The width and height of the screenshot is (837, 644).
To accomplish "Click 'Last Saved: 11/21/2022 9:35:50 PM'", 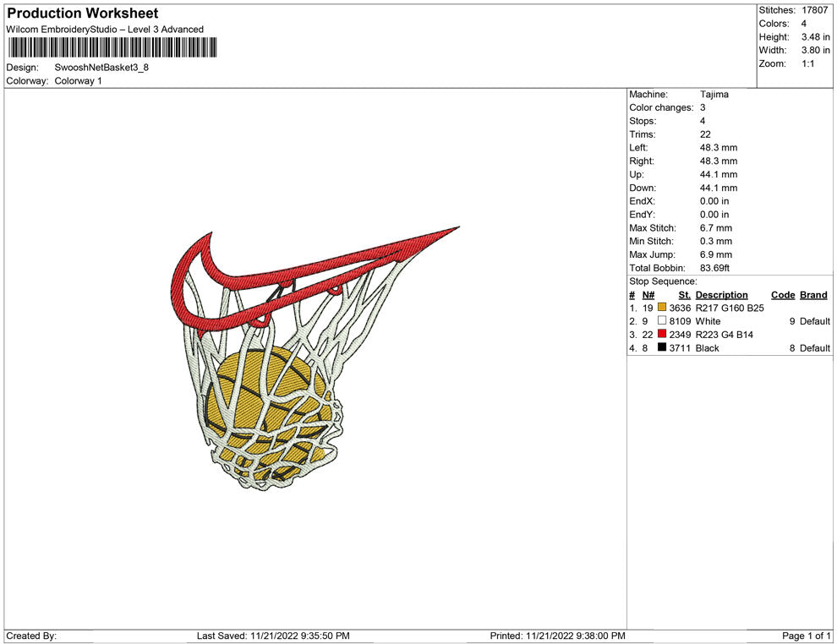I will point(273,636).
